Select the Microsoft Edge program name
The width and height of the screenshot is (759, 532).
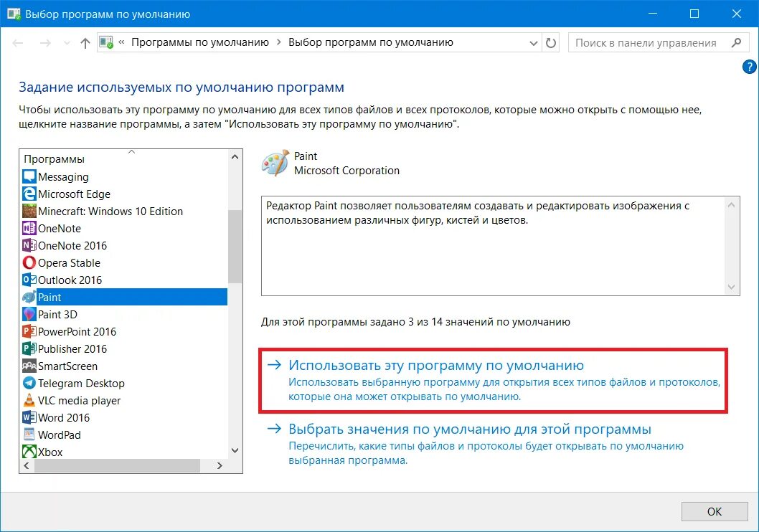coord(74,194)
